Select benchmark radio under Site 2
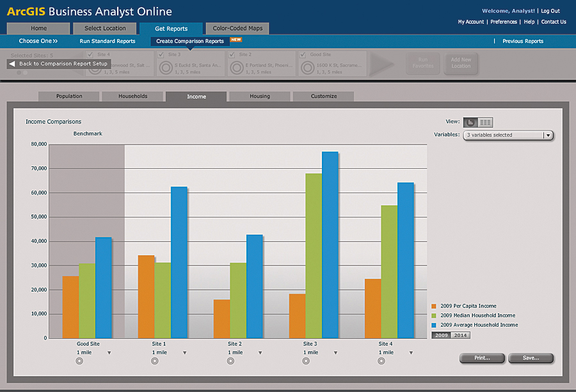Image resolution: width=576 pixels, height=392 pixels. tap(230, 361)
